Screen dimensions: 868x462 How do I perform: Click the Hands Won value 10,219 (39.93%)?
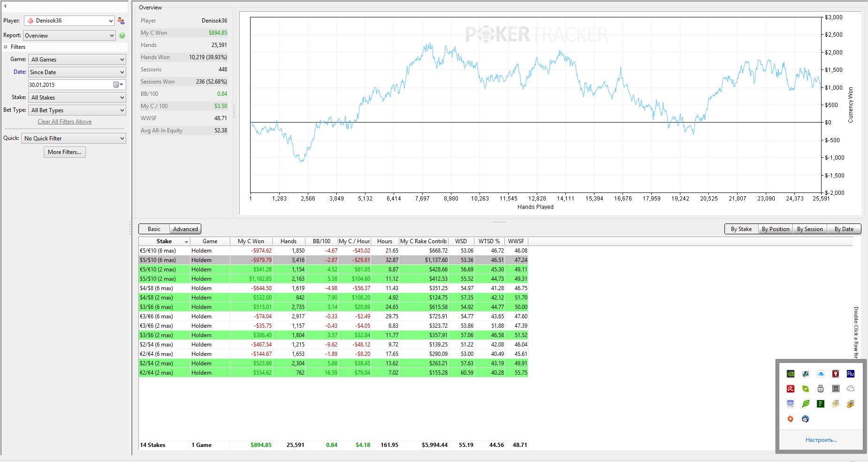tap(208, 57)
